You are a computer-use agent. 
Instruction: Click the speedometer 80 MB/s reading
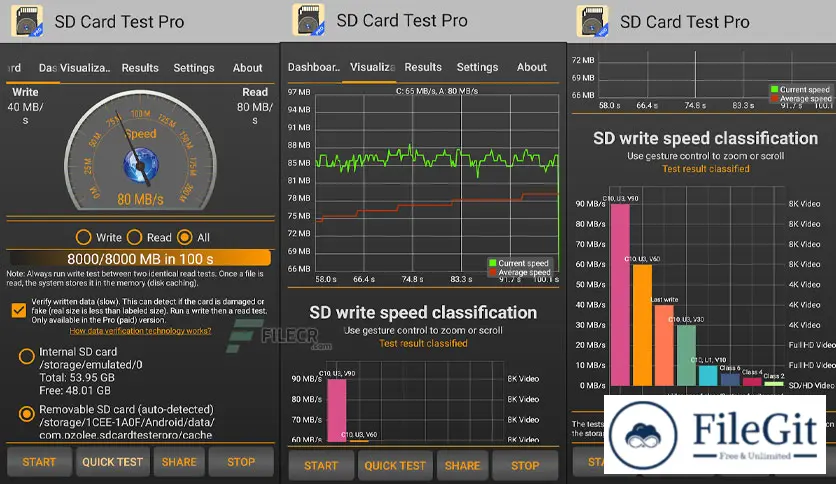[x=140, y=199]
